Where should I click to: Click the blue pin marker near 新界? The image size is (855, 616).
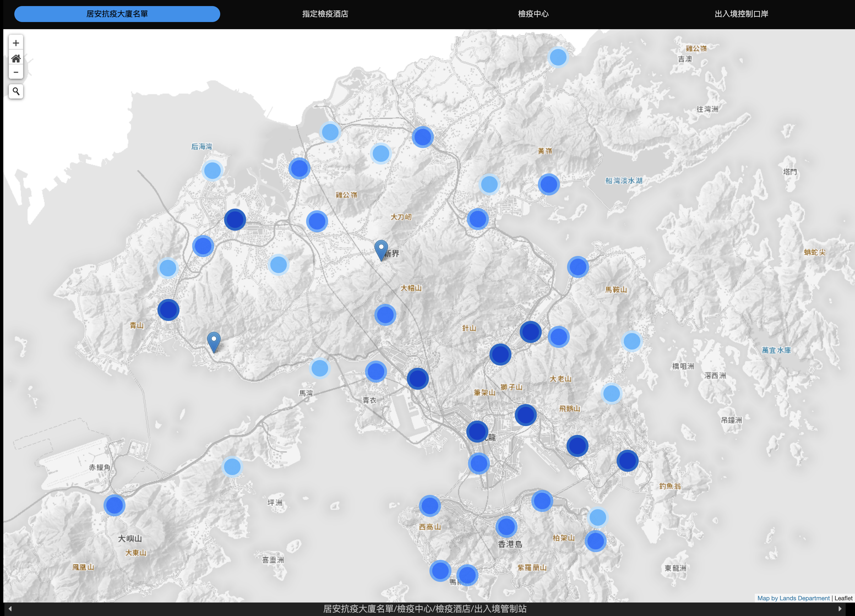pyautogui.click(x=381, y=250)
